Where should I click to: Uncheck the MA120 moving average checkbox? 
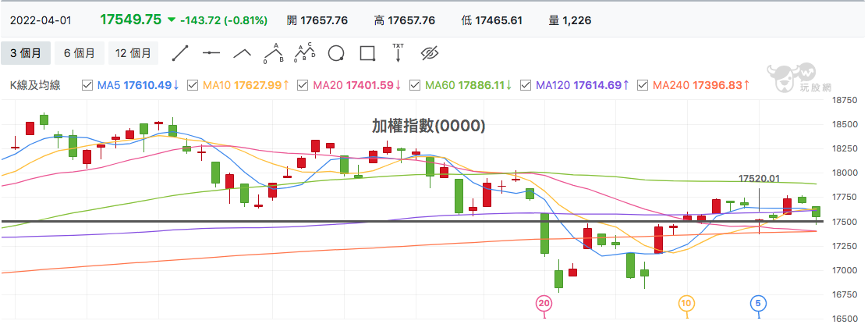pos(526,85)
